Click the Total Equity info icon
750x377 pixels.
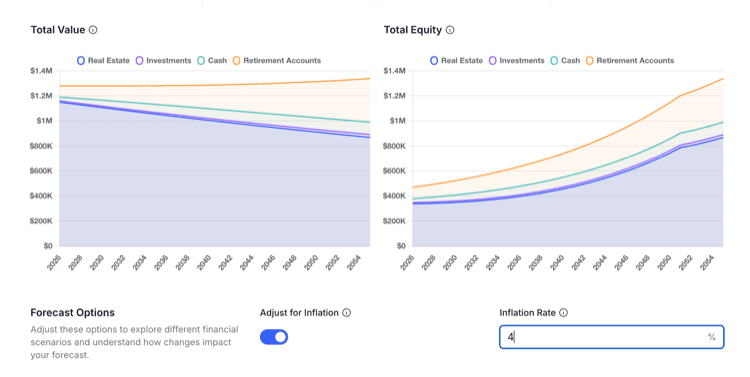coord(450,30)
